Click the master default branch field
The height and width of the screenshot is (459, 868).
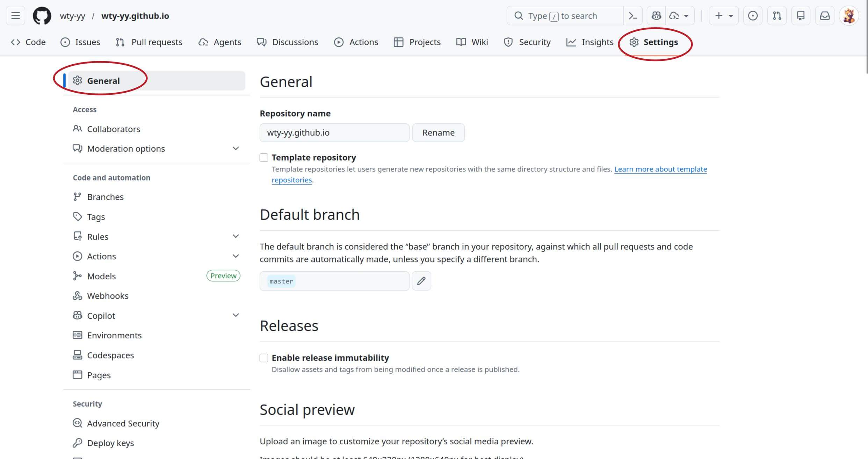click(334, 281)
